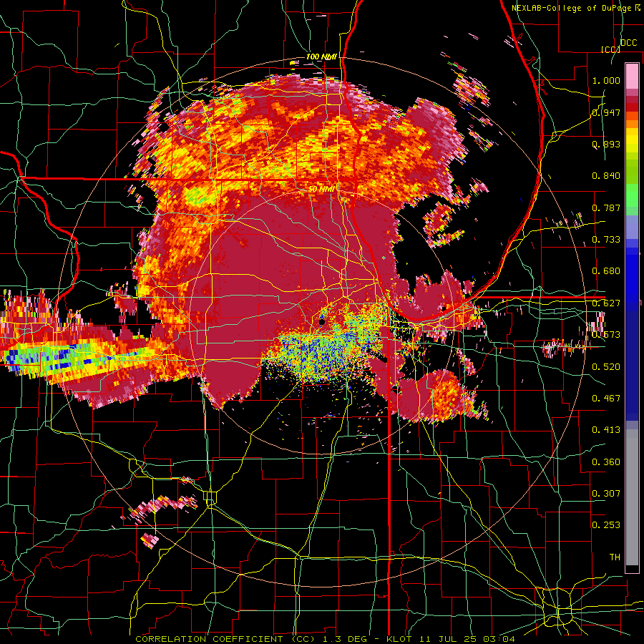Image resolution: width=644 pixels, height=644 pixels.
Task: Select the 0.520 scale value
Action: click(x=606, y=367)
